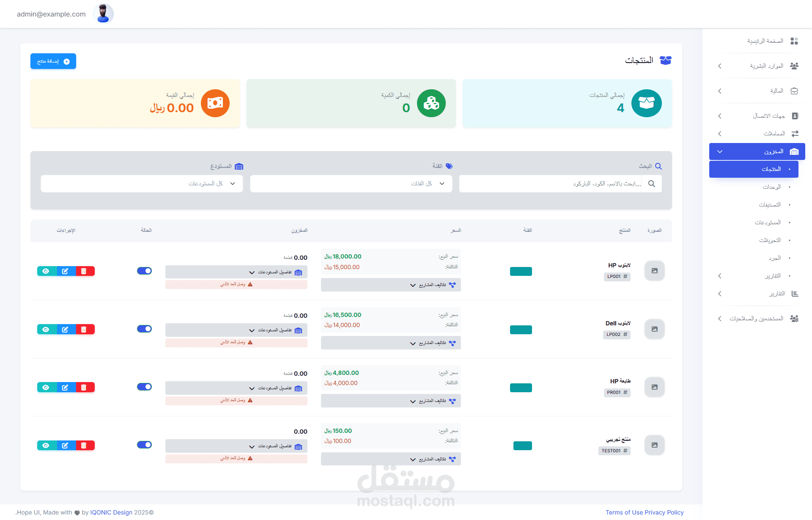Click the edit icon for Dell laptop row
This screenshot has height=520, width=812.
[x=65, y=330]
